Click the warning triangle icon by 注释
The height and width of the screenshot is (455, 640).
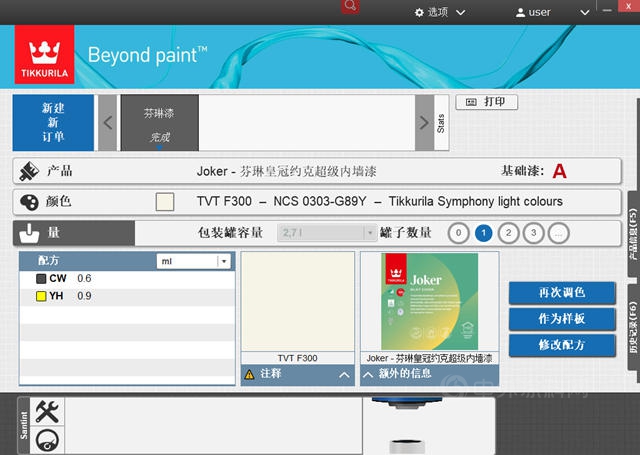(249, 374)
